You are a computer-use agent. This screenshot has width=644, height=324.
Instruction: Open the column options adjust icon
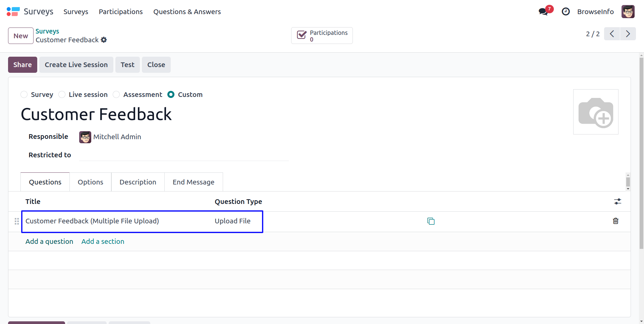(618, 202)
